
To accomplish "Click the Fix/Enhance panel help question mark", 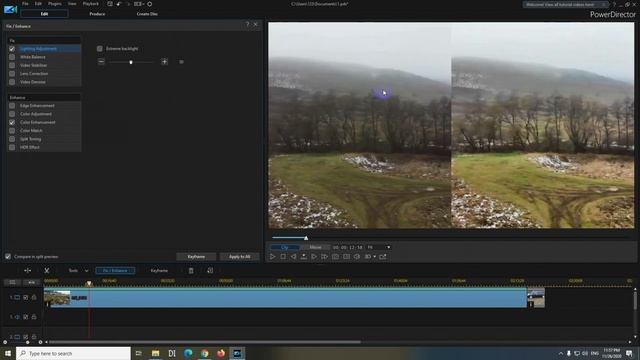I will 247,24.
